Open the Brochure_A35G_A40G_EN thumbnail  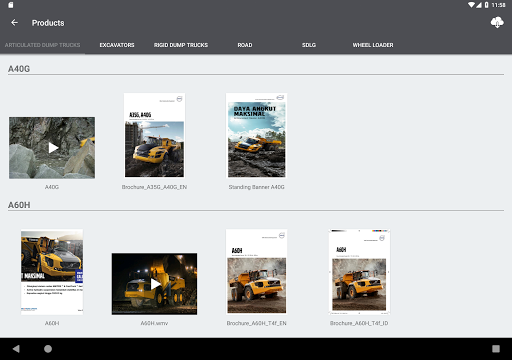pos(154,135)
